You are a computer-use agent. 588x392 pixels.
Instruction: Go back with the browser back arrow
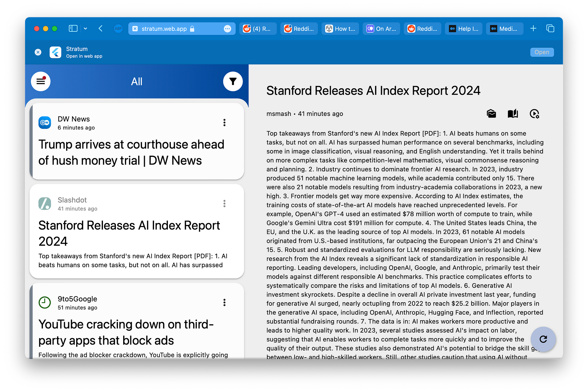pyautogui.click(x=101, y=29)
